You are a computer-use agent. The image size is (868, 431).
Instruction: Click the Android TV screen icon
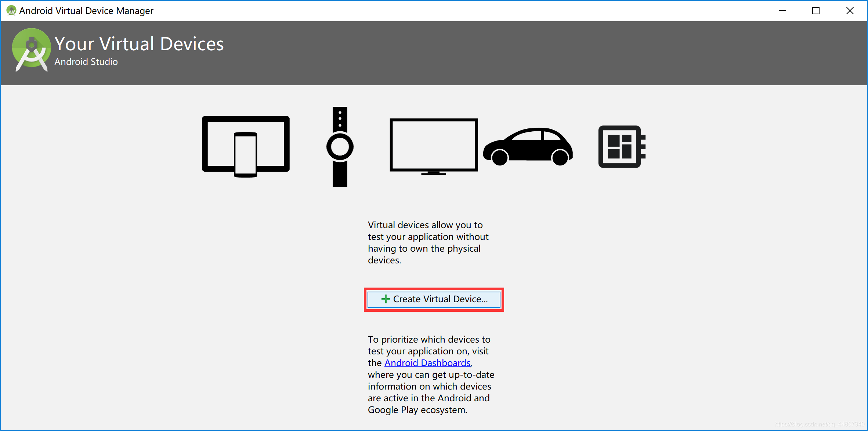[434, 146]
